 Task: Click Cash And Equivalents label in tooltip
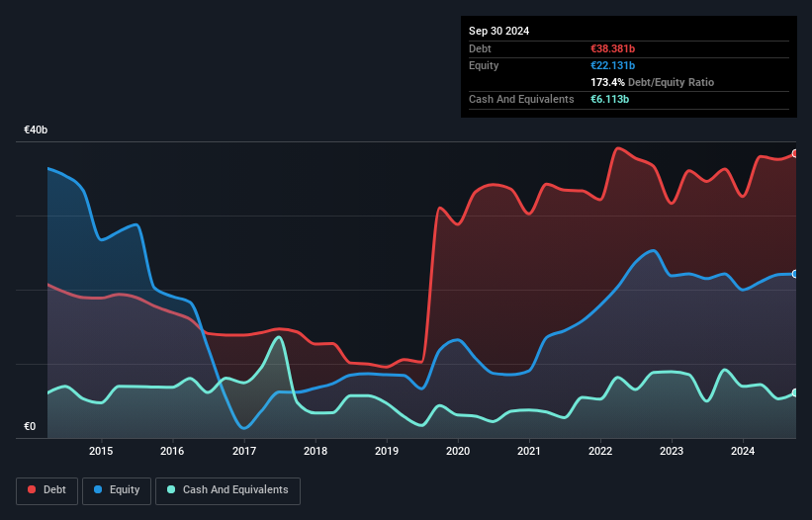(521, 99)
